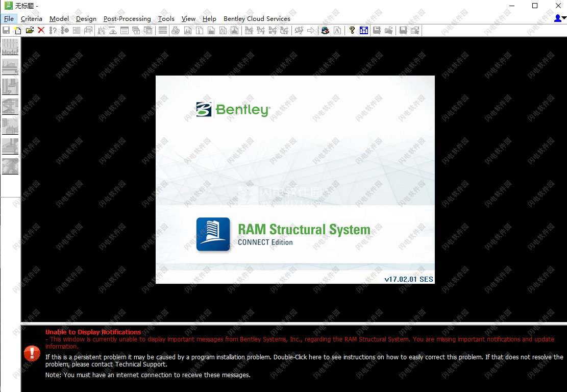Open a model with the yellow folder icon

click(30, 31)
